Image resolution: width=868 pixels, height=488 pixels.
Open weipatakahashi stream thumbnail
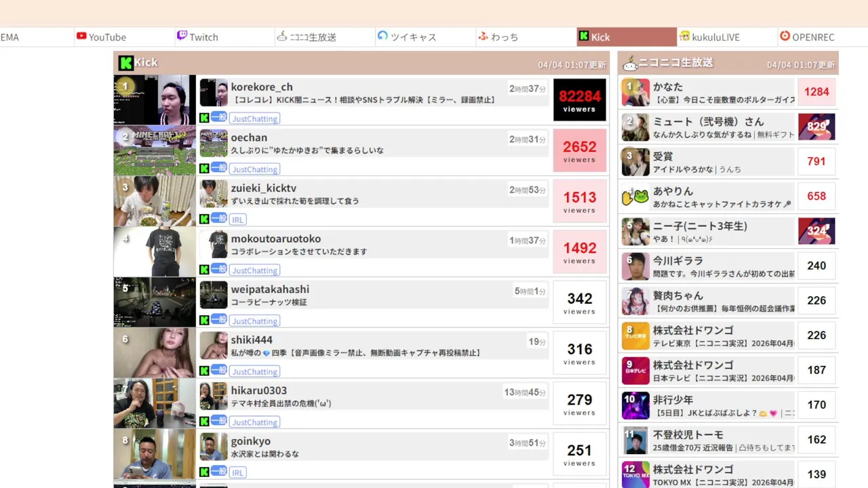click(155, 302)
